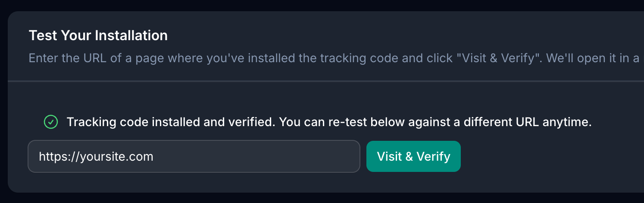Focus the https://yoursite.com URL field

coord(194,156)
